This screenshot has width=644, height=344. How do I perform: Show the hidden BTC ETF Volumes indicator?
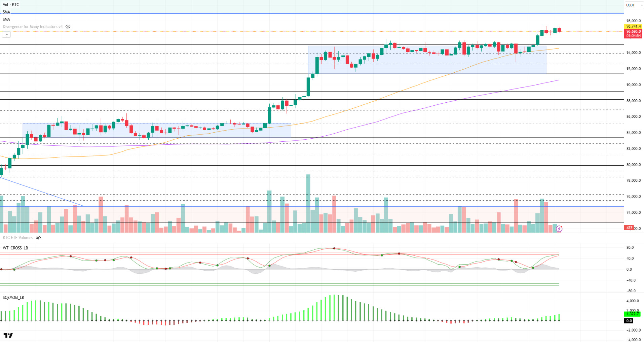click(x=38, y=238)
